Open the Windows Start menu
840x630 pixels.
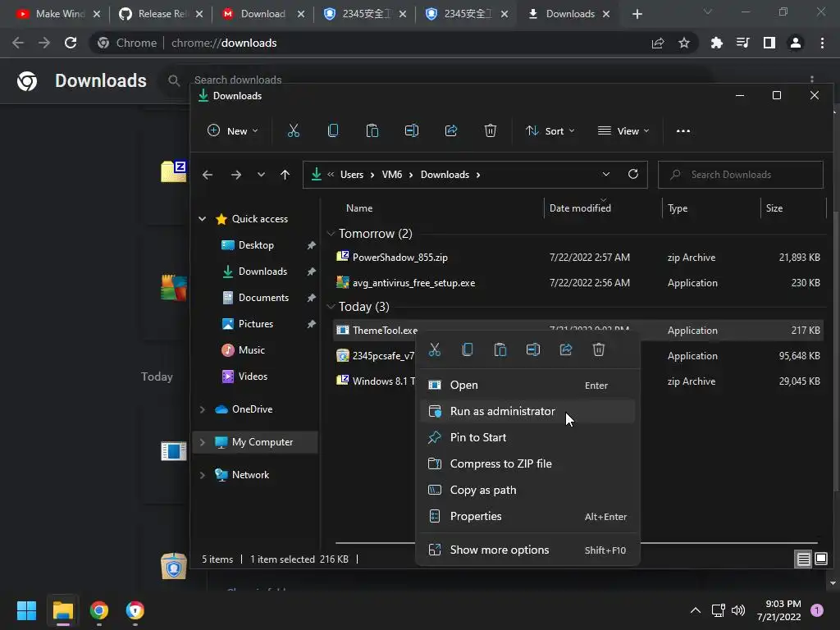tap(26, 610)
